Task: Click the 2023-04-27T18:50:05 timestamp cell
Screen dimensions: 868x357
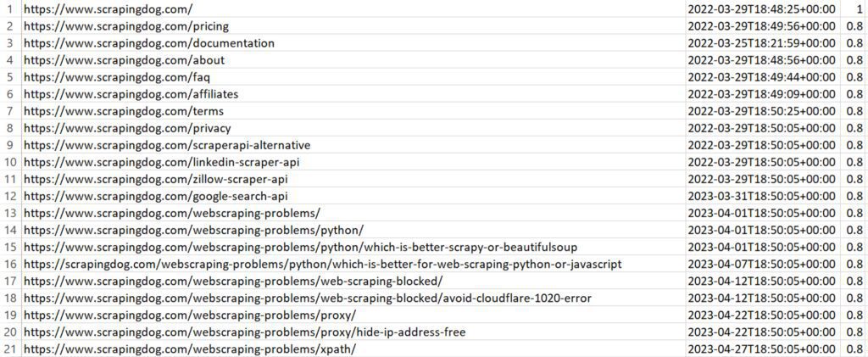Action: [x=763, y=349]
